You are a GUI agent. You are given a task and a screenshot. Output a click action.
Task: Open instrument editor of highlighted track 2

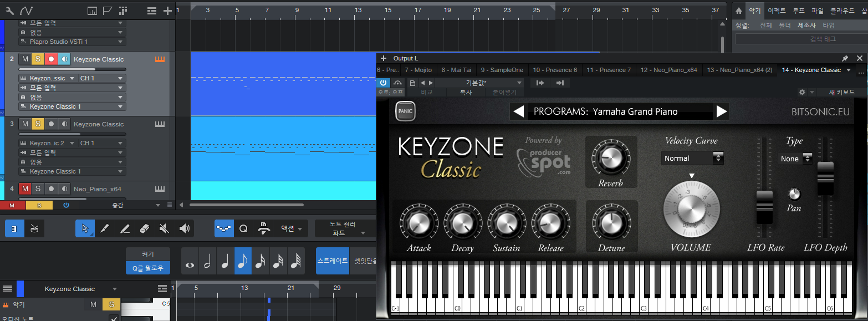(x=160, y=59)
